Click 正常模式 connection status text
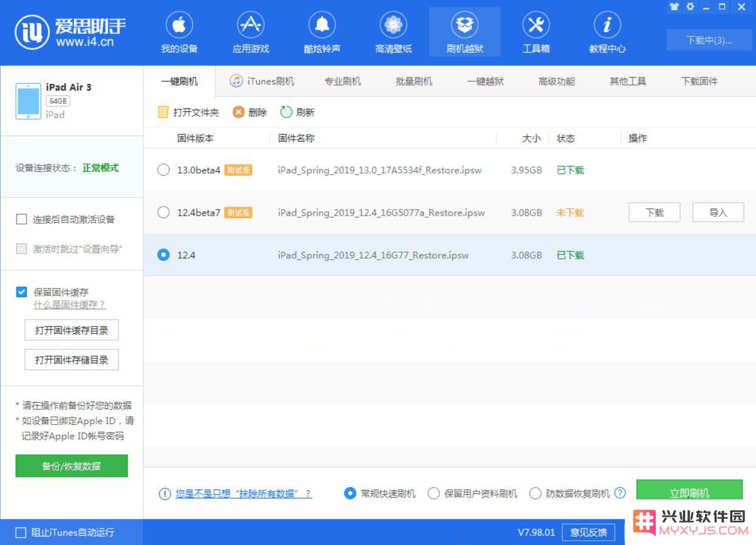 pyautogui.click(x=101, y=168)
